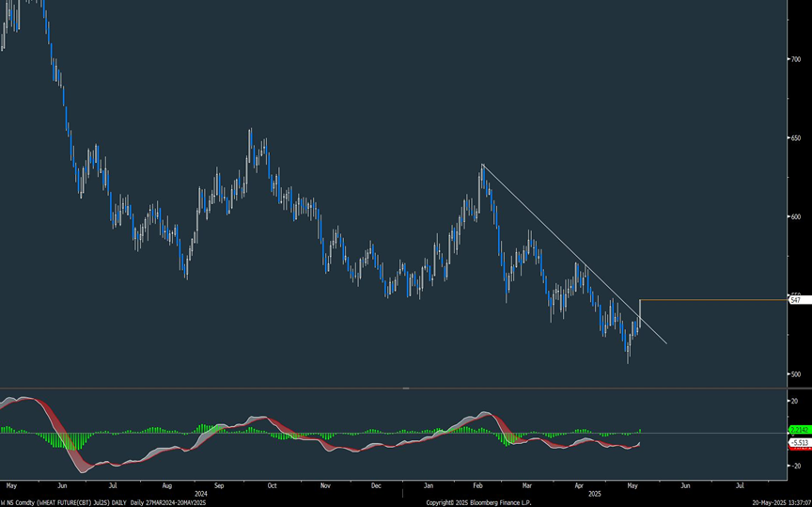
Task: Click the Daily 27MAR2024-20MAY2025 range text
Action: click(x=168, y=503)
